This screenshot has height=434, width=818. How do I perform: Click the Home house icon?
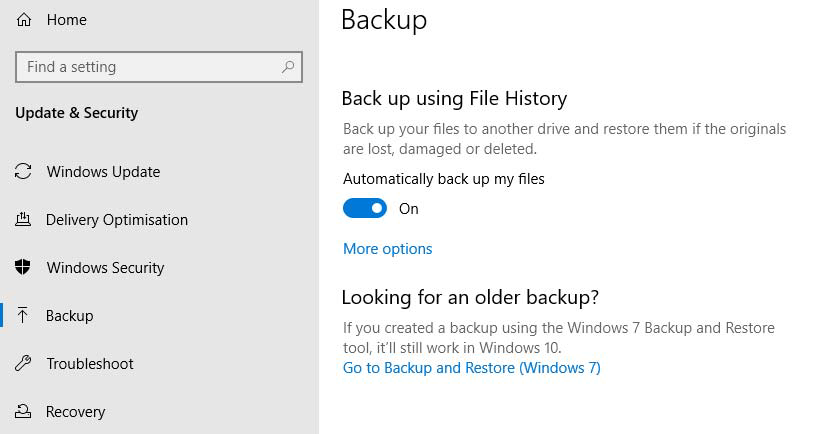pos(24,20)
